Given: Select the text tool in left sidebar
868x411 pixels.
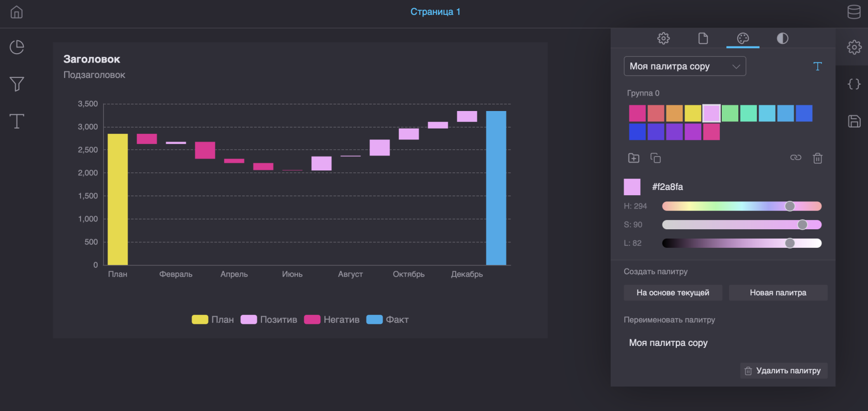Looking at the screenshot, I should click(17, 121).
